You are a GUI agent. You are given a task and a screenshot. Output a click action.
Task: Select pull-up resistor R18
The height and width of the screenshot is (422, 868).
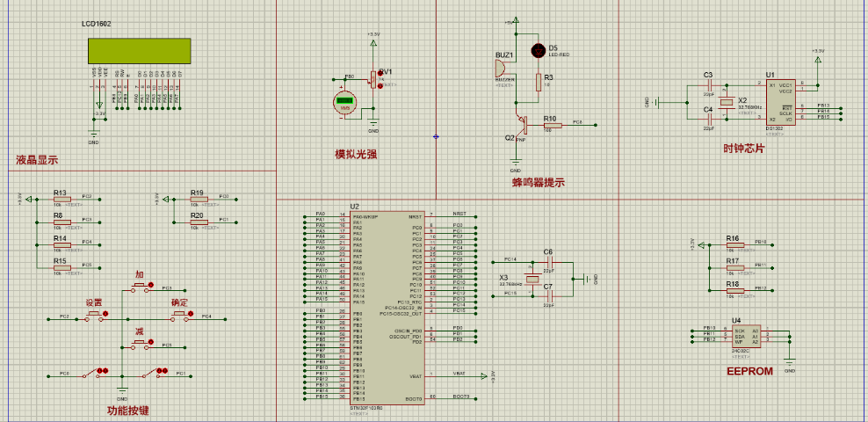(x=734, y=289)
